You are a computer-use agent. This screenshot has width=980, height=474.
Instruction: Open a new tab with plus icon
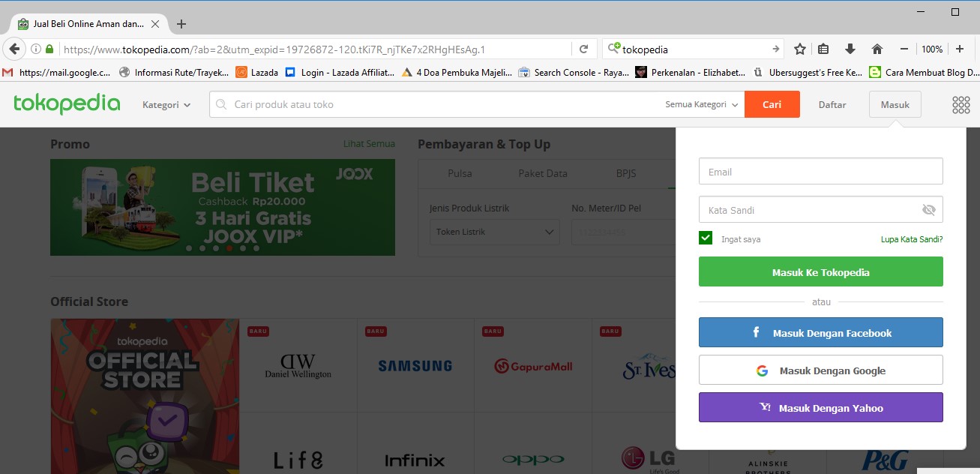181,24
